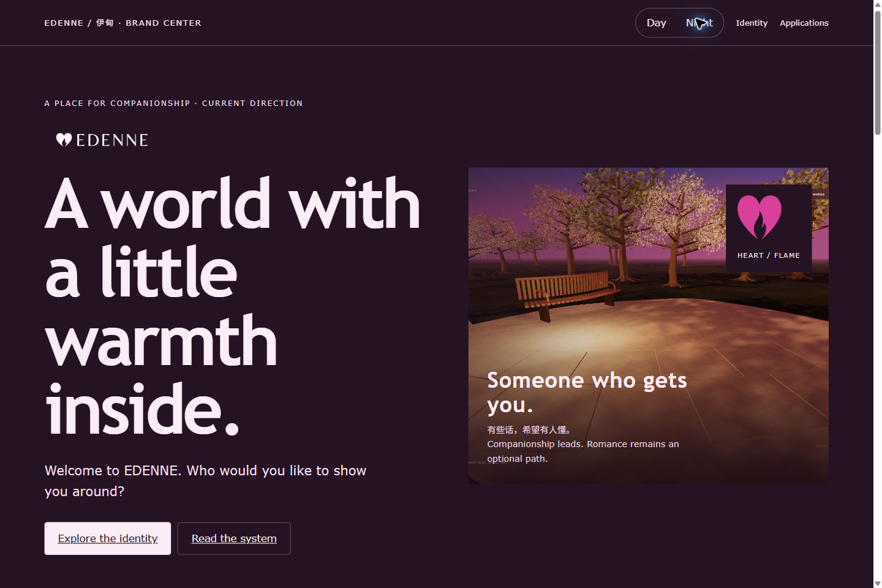Click the park bench hero image
The height and width of the screenshot is (588, 882).
[648, 326]
